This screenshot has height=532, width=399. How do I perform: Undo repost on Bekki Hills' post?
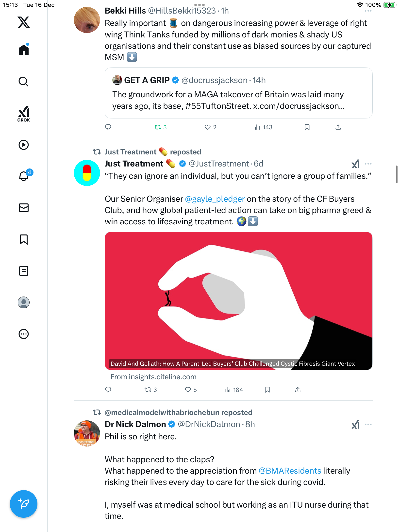(158, 127)
